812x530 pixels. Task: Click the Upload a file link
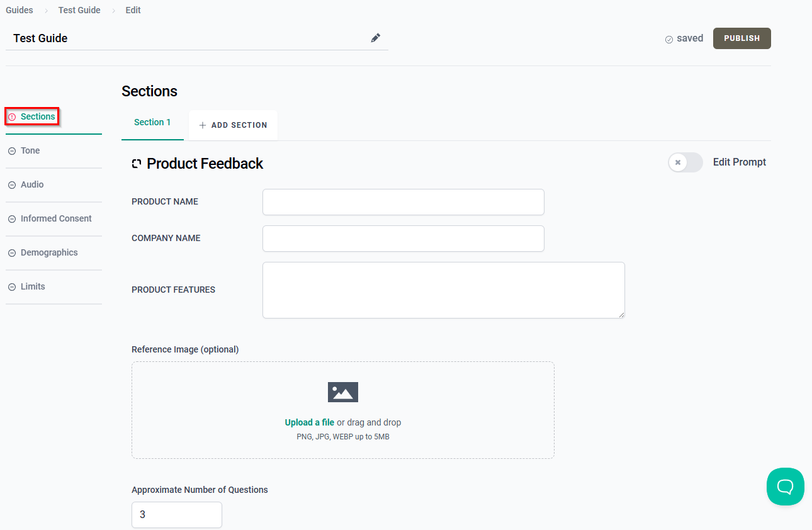click(310, 422)
